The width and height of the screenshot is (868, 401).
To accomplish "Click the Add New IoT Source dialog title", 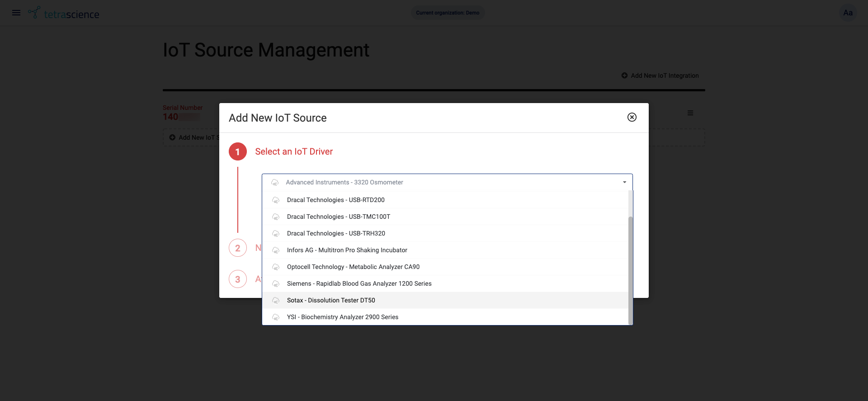I will (278, 118).
